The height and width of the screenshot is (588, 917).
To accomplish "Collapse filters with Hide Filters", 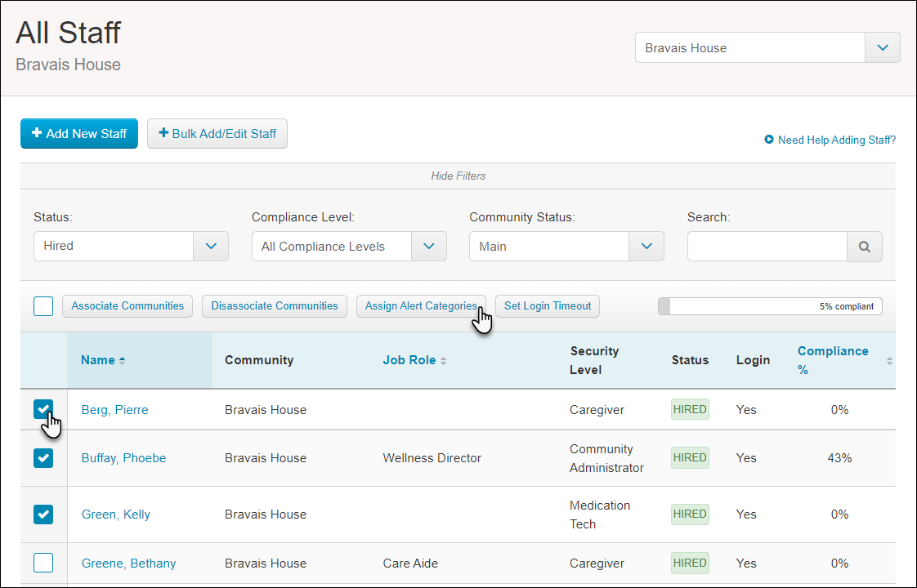I will pos(458,176).
